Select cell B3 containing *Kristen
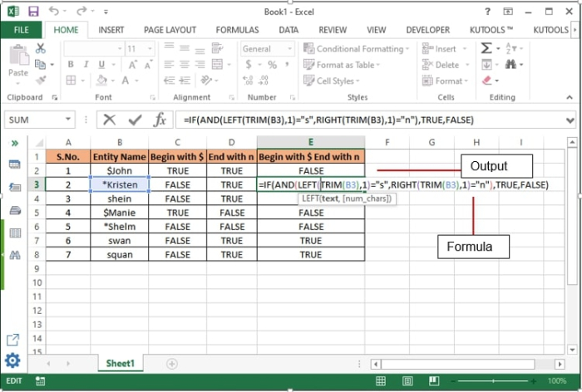The image size is (582, 392). [120, 184]
